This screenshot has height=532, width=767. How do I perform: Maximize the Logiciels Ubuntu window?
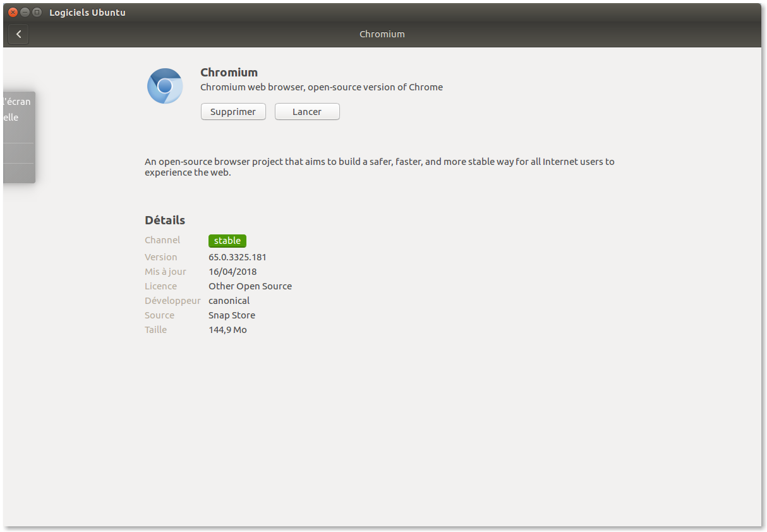click(37, 12)
